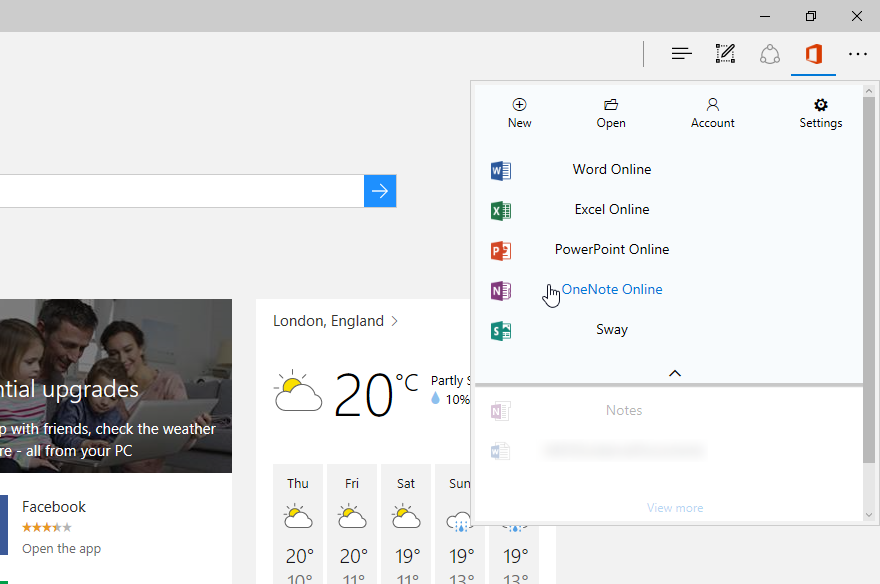Click the View more link

click(675, 508)
